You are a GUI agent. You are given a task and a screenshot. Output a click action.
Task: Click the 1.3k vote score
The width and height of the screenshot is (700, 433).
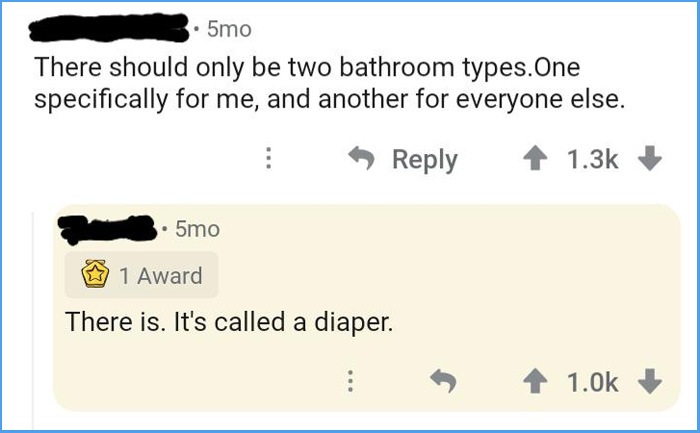[x=593, y=160]
